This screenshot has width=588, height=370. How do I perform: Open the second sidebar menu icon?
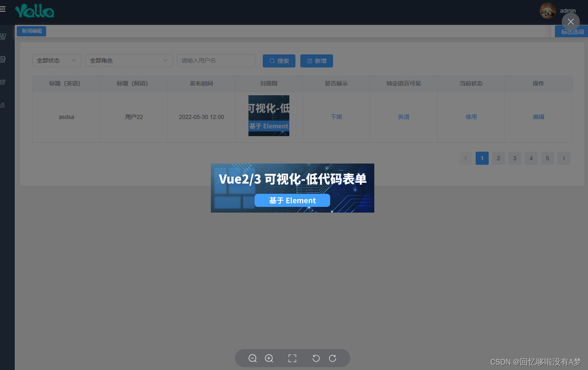pyautogui.click(x=3, y=59)
